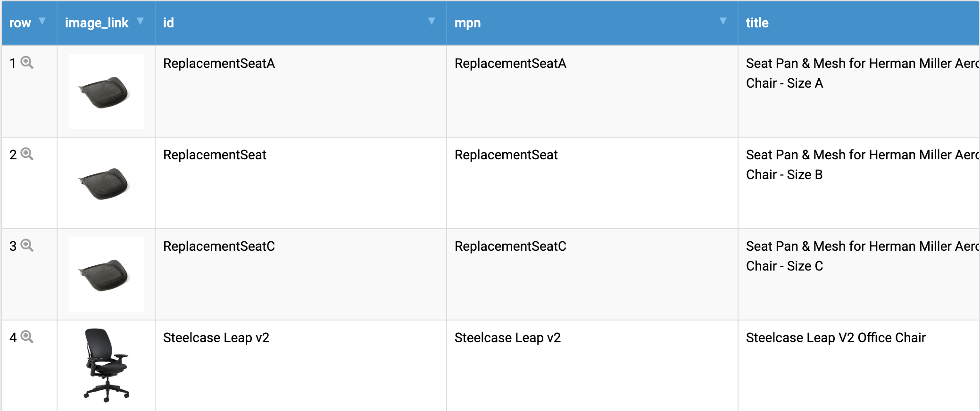980x411 pixels.
Task: Click magnifier icon in row 1
Action: [27, 63]
